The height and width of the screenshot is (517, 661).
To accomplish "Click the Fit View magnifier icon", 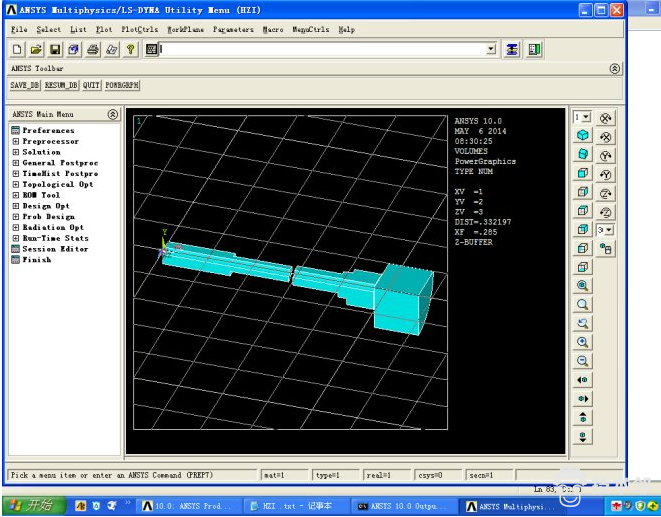I will coord(583,286).
